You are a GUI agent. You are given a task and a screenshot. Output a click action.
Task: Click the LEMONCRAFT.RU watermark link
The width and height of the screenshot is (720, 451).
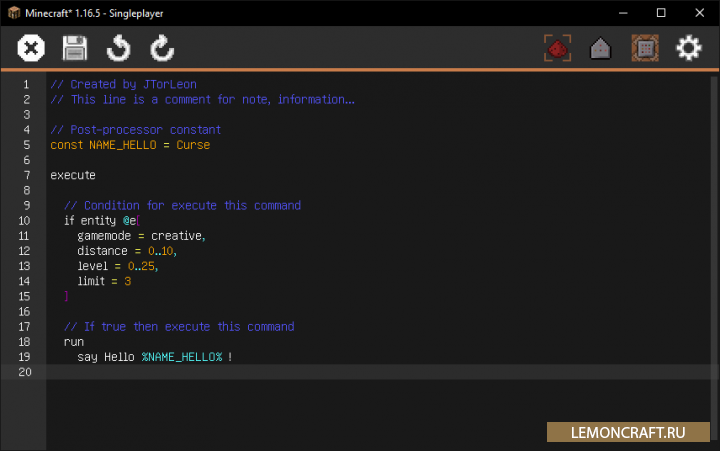[x=629, y=432]
